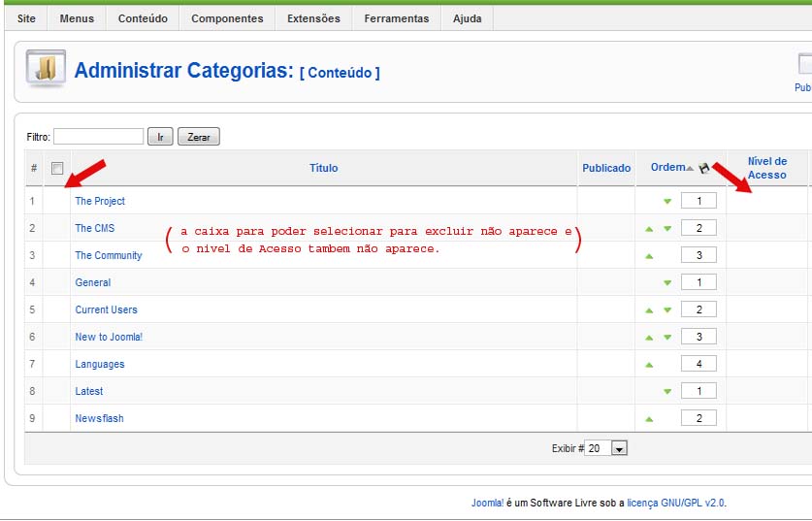Open the New to Joomla! category

pos(109,337)
